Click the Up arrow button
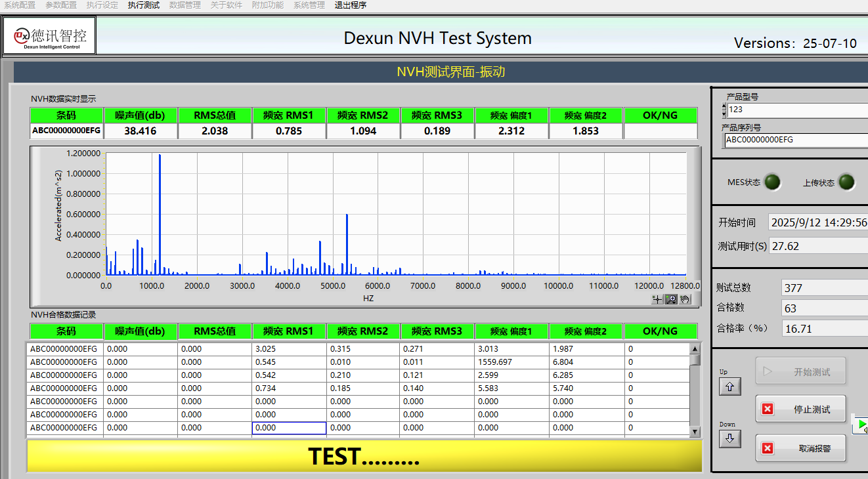This screenshot has height=479, width=868. 729,387
